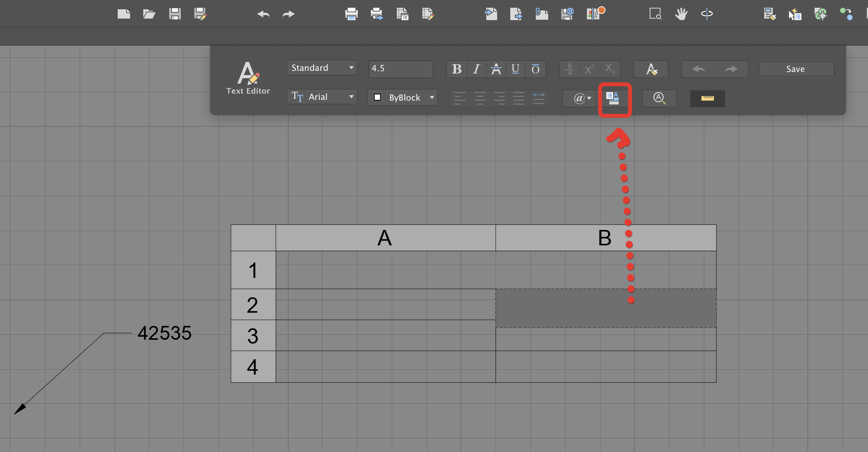Screen dimensions: 868x452
Task: Toggle bold formatting on the text
Action: (x=456, y=69)
